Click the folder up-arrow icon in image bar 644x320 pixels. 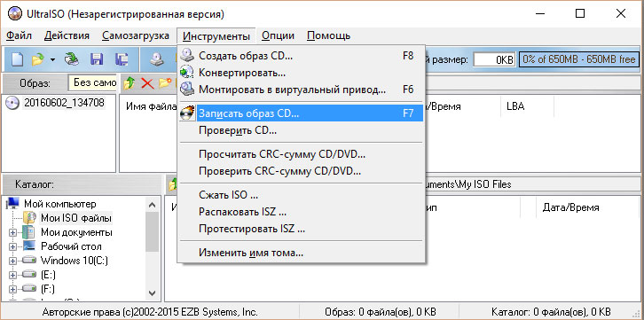(130, 83)
